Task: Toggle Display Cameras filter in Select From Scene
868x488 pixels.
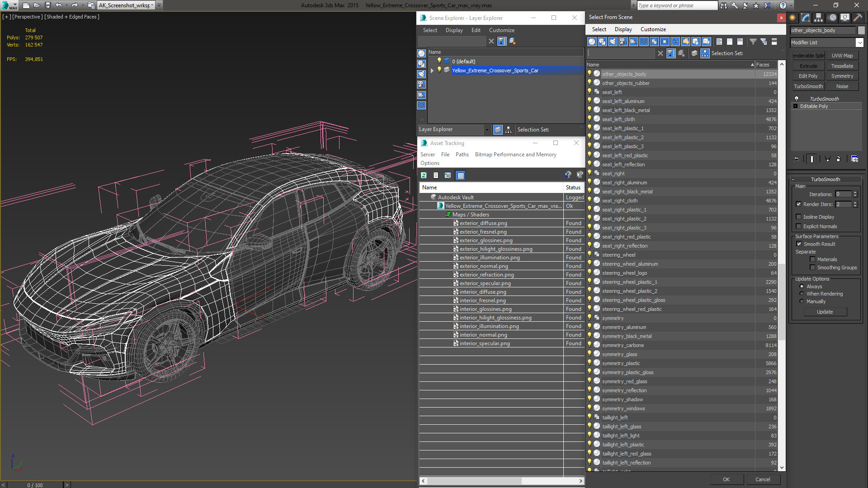Action: pyautogui.click(x=623, y=42)
